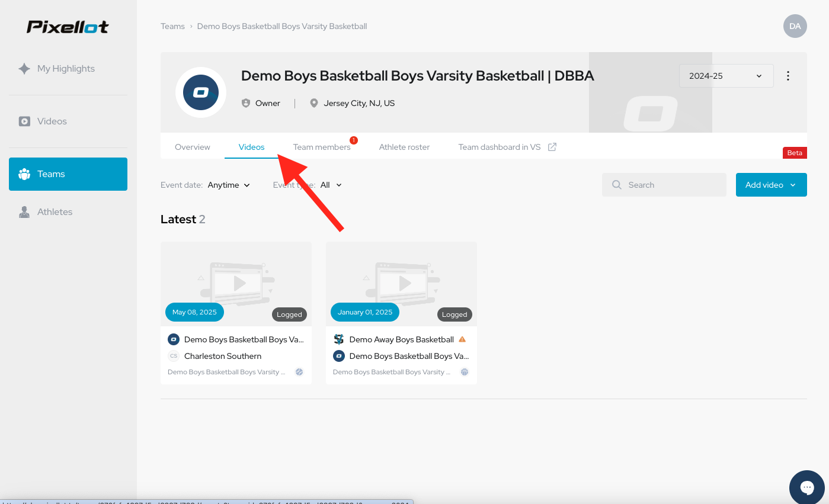The image size is (829, 504).
Task: Click the sport icon on January 01 card footer
Action: (465, 372)
